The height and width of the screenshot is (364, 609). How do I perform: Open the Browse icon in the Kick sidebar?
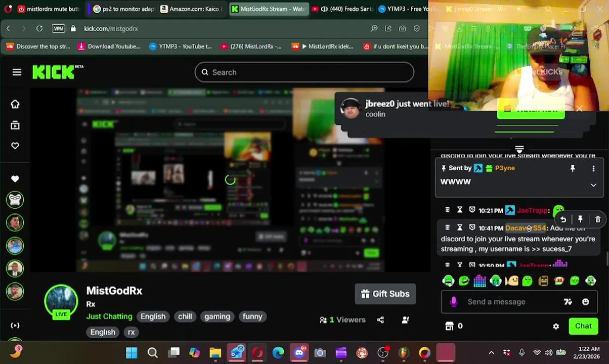15,125
